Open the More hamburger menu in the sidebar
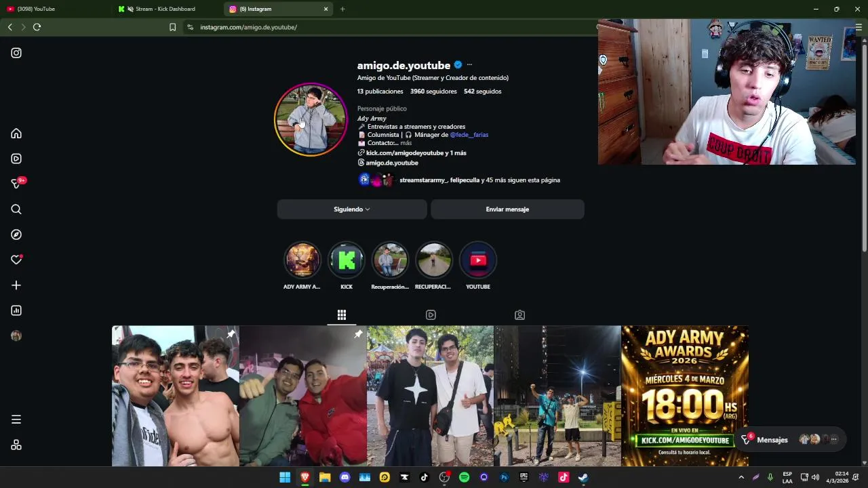The image size is (868, 488). tap(16, 420)
